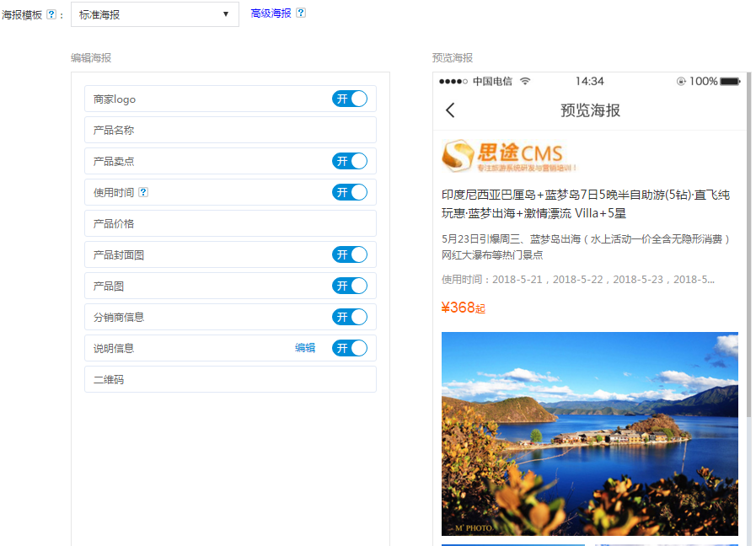Viewport: 756px width, 546px height.
Task: Click help icon next to 使用时间
Action: (x=143, y=192)
